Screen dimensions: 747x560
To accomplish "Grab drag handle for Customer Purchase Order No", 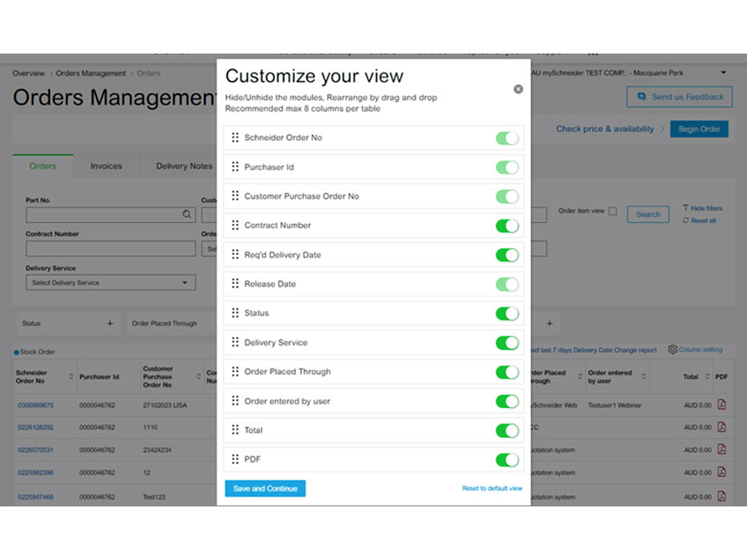I will (x=235, y=195).
